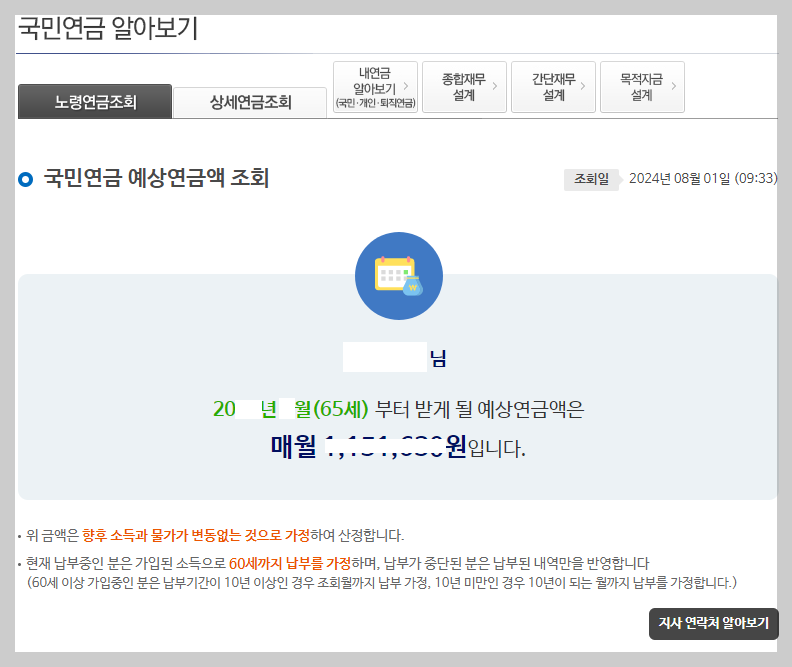
Task: Click text 부터 받게 될 예상연금액은
Action: click(479, 409)
